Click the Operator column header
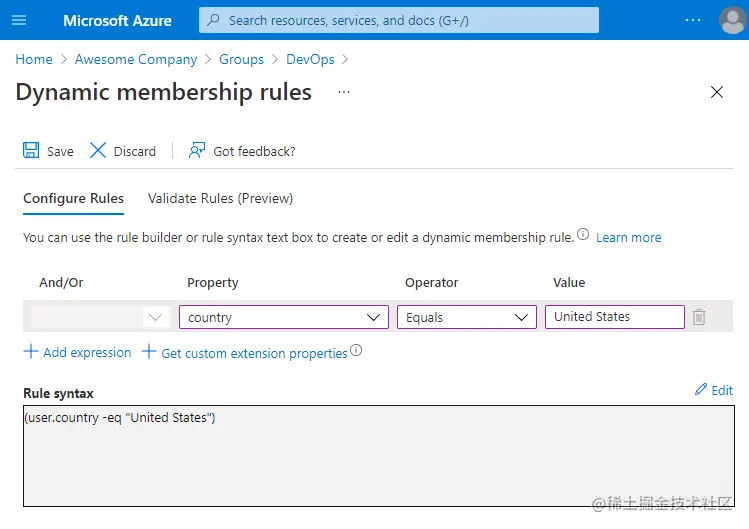This screenshot has width=749, height=529. 431,282
